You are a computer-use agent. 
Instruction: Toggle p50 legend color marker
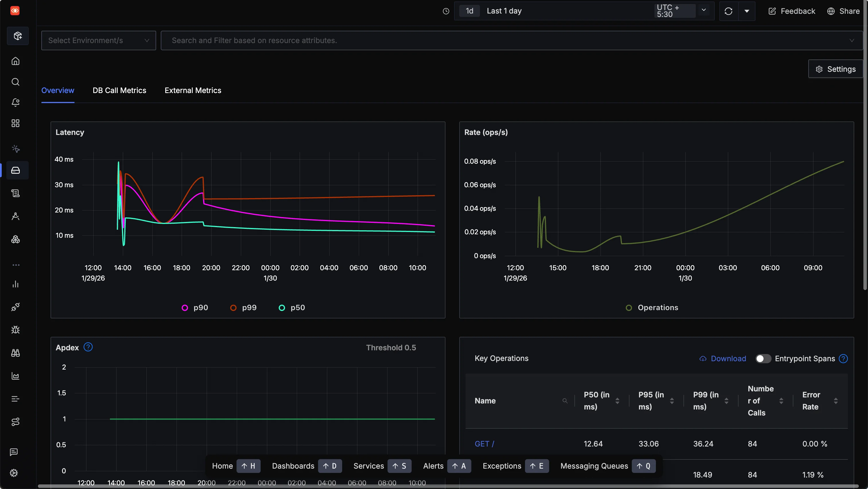point(282,308)
